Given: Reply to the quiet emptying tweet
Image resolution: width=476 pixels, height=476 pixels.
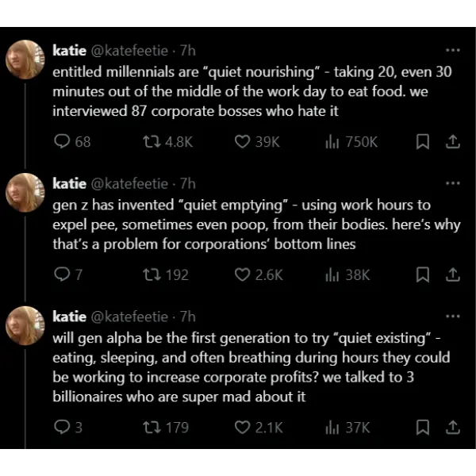Looking at the screenshot, I should click(62, 275).
